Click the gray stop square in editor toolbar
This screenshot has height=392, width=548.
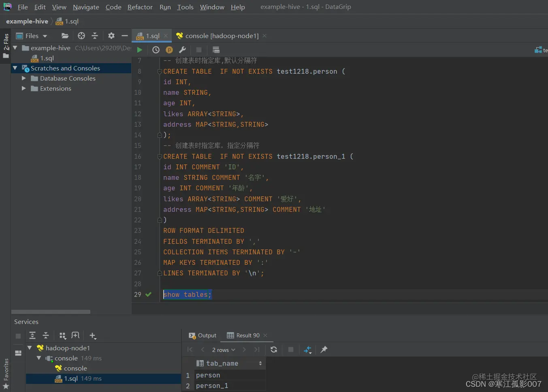pyautogui.click(x=199, y=50)
